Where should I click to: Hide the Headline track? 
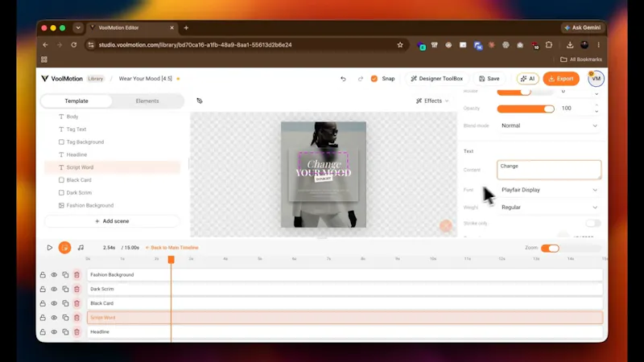tap(54, 332)
